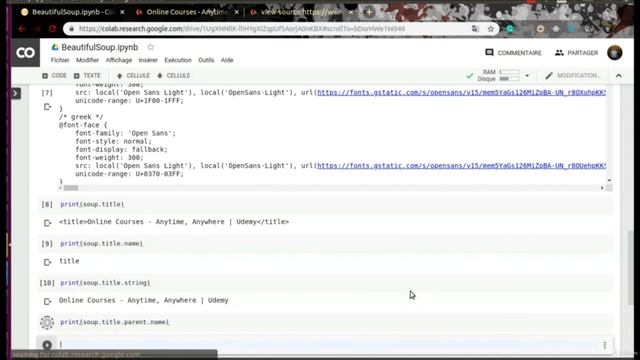Click output icon of cell 9
640x360 pixels.
pos(47,262)
